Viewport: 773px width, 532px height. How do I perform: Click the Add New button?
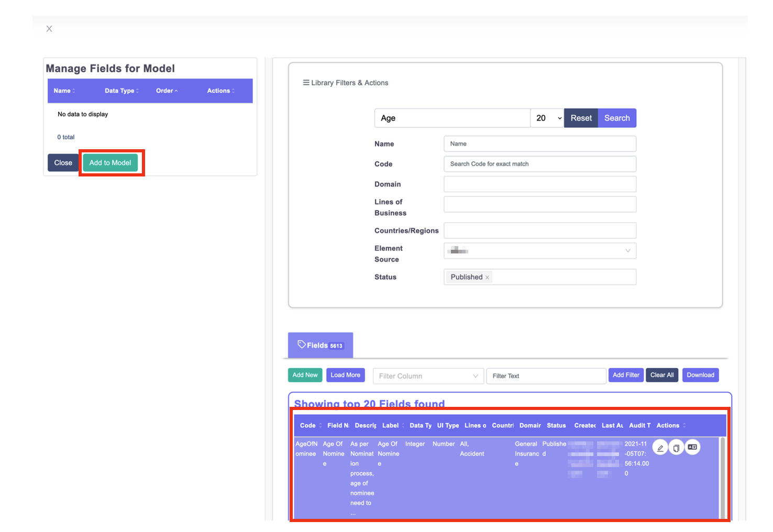pyautogui.click(x=305, y=375)
